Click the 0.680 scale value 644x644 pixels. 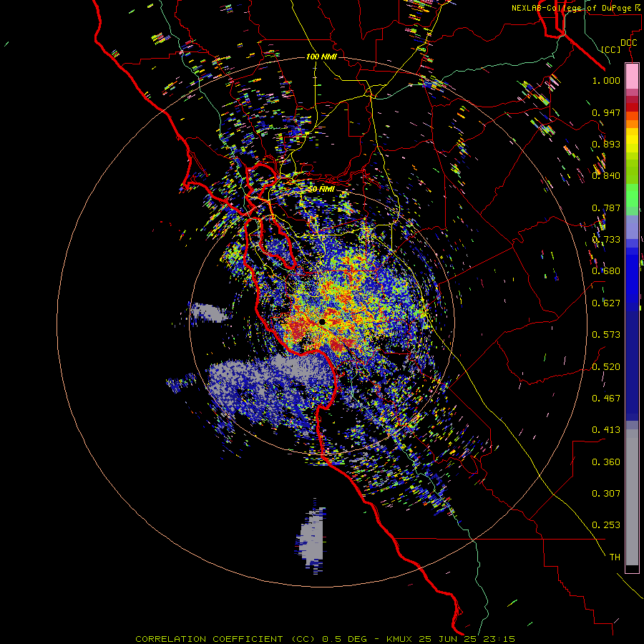[606, 271]
